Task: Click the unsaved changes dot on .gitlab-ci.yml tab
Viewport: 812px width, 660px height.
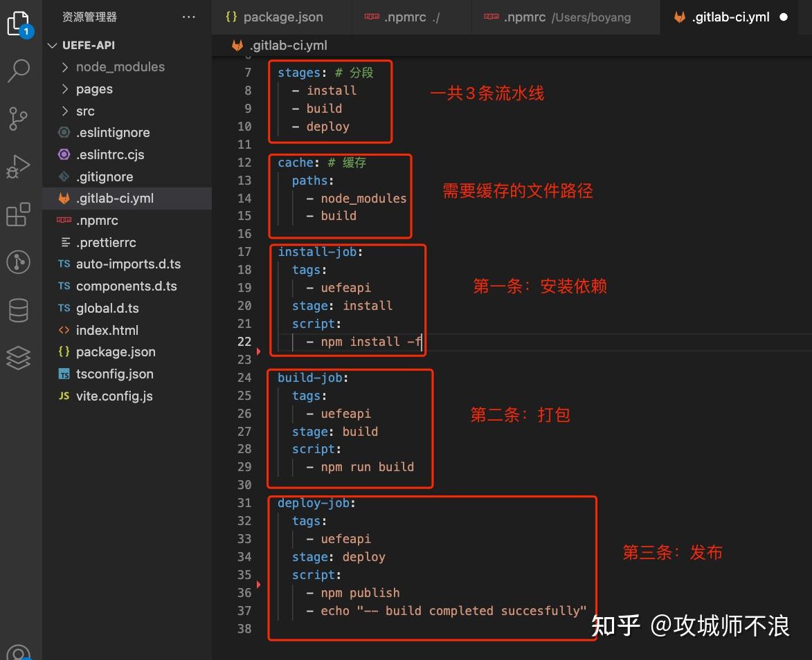Action: [783, 17]
